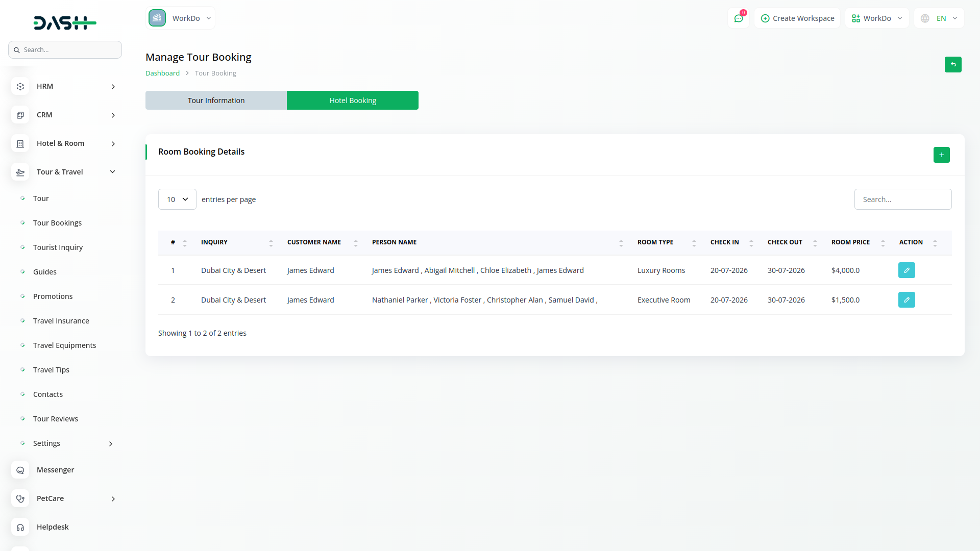Open Messenger from the sidebar
This screenshot has height=551, width=980.
pos(55,470)
